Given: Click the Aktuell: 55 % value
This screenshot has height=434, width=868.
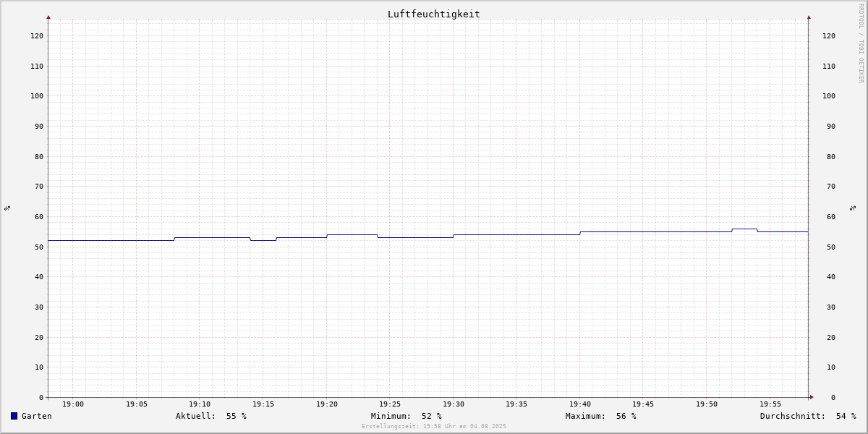Looking at the screenshot, I should [x=211, y=416].
